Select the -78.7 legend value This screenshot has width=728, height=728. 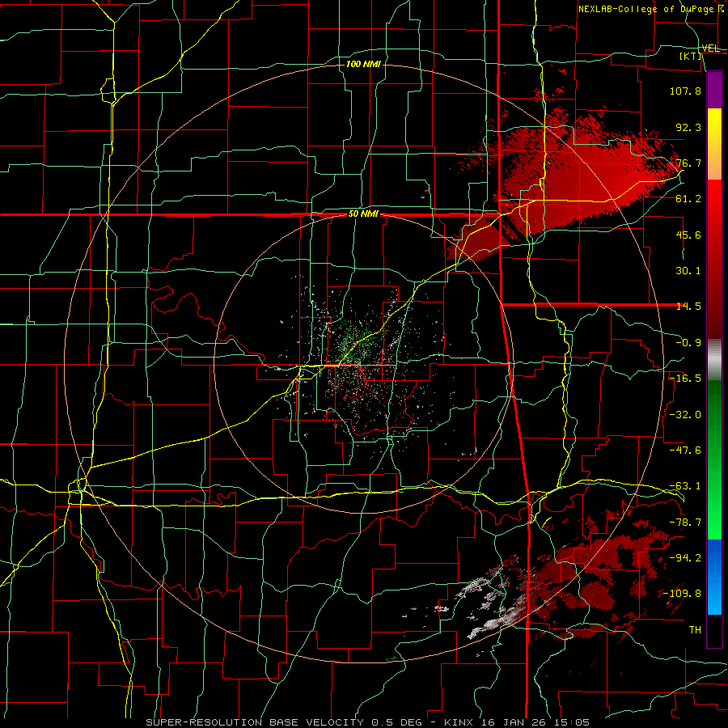685,523
